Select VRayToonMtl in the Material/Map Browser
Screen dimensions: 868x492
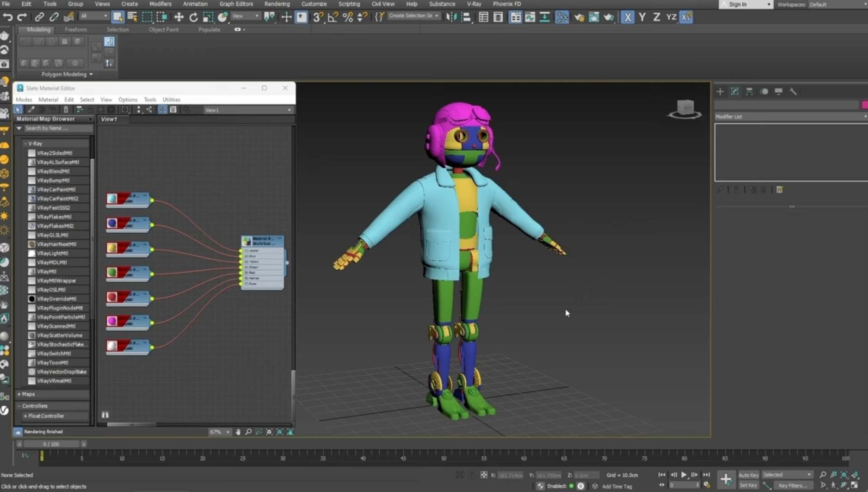tap(53, 362)
